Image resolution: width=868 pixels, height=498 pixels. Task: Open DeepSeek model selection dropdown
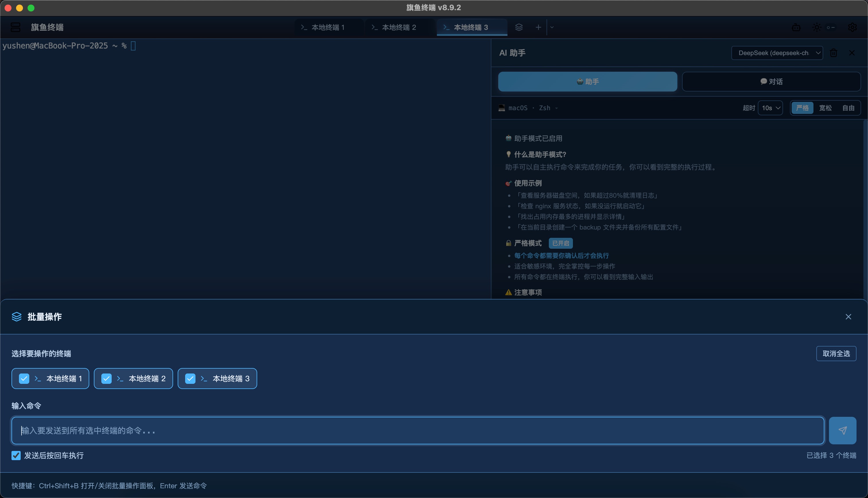coord(777,53)
